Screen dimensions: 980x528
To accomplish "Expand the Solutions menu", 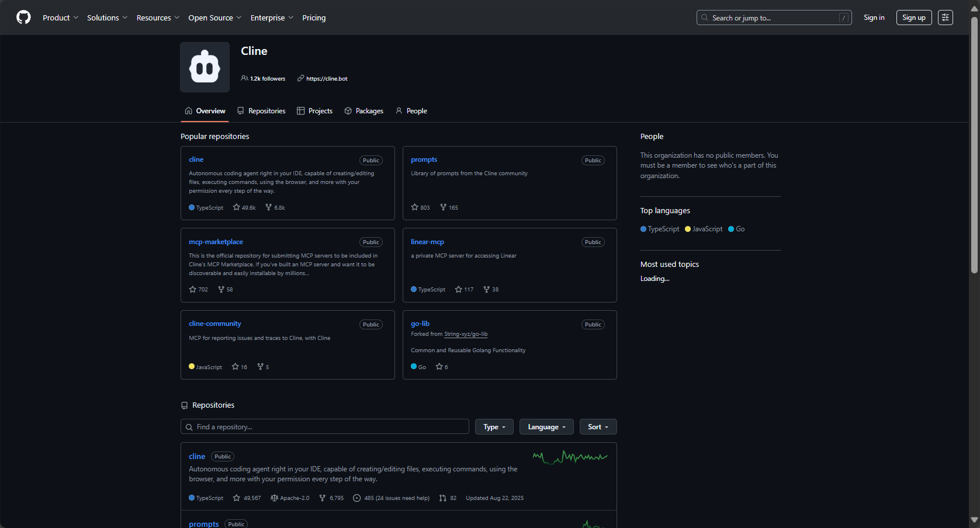I will (107, 18).
